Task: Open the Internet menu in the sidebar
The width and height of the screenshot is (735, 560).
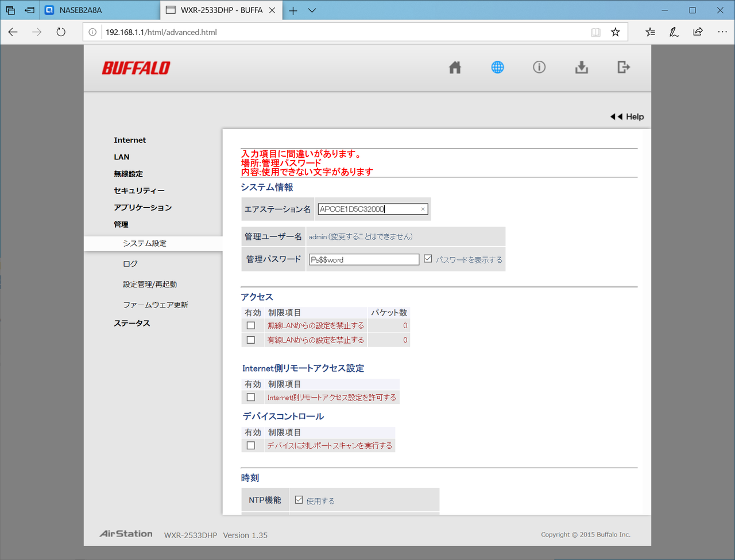Action: (x=130, y=140)
